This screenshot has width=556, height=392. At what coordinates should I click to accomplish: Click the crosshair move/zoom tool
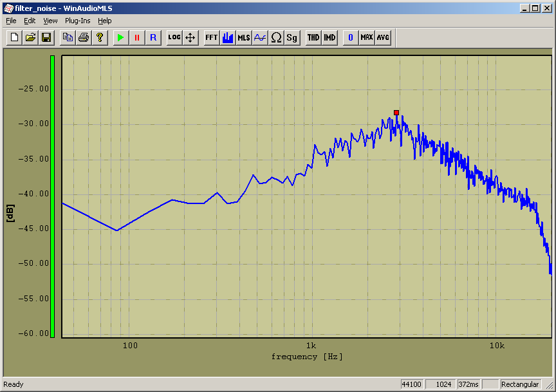pyautogui.click(x=190, y=37)
